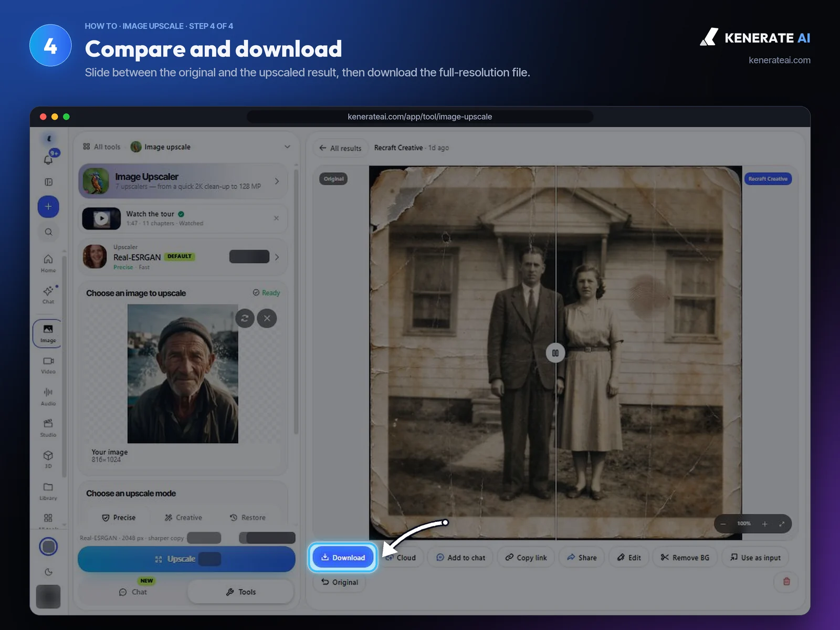Play the Watch the tour video
This screenshot has width=840, height=630.
coord(101,218)
